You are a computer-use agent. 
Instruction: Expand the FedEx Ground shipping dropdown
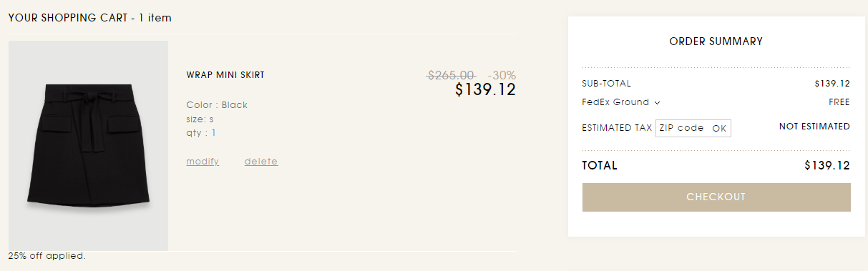[621, 102]
